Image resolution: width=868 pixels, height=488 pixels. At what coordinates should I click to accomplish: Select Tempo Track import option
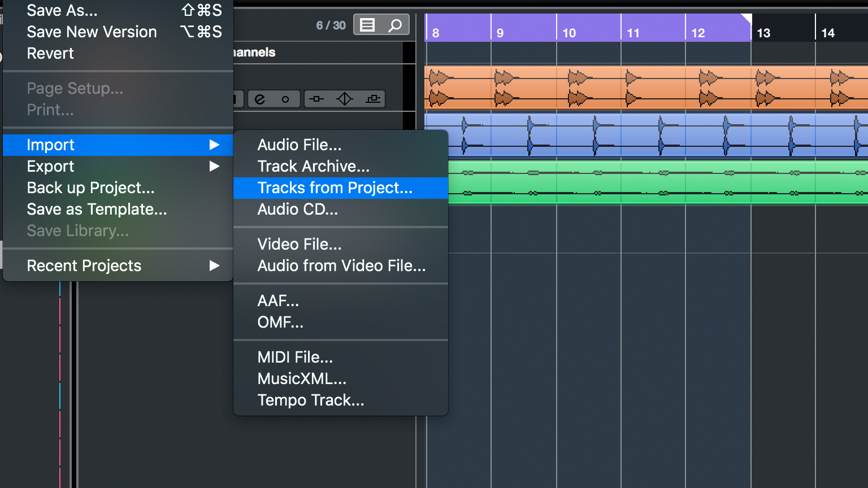tap(311, 400)
